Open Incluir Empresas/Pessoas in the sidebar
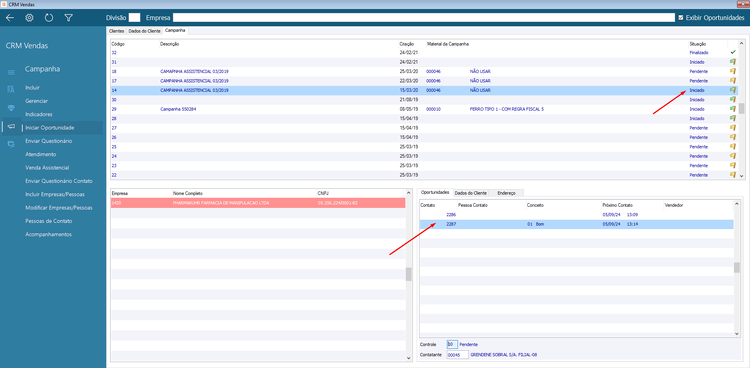The height and width of the screenshot is (368, 750). [55, 195]
